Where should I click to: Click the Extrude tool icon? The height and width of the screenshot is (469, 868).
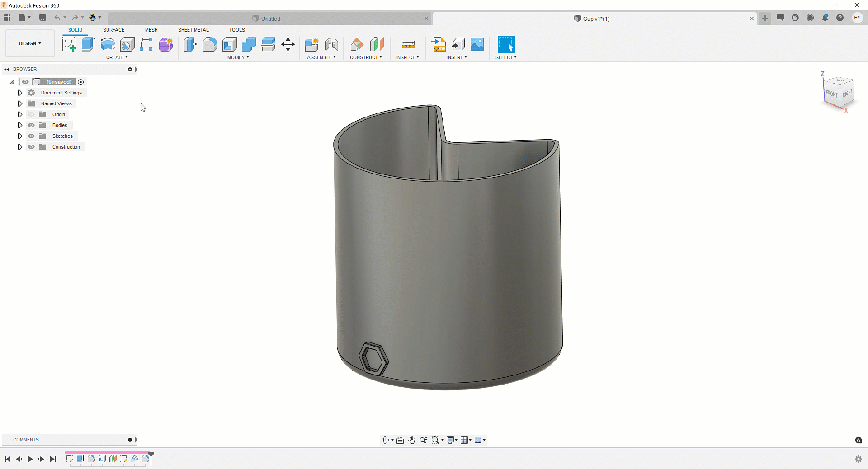pos(88,44)
